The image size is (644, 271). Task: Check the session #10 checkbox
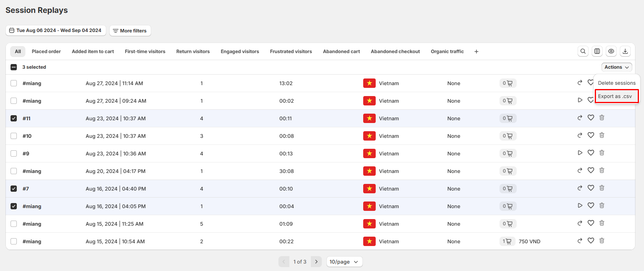pos(14,136)
